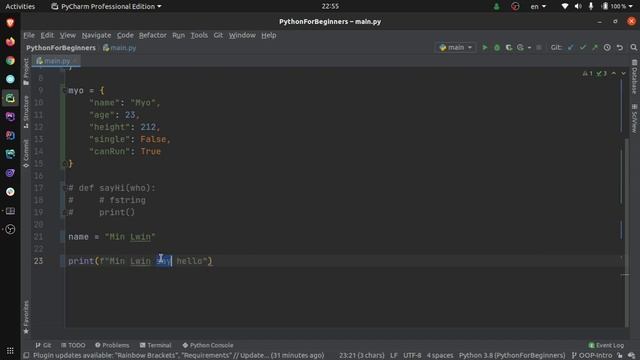This screenshot has width=640, height=360.
Task: Open the Event Log button
Action: pos(606,345)
